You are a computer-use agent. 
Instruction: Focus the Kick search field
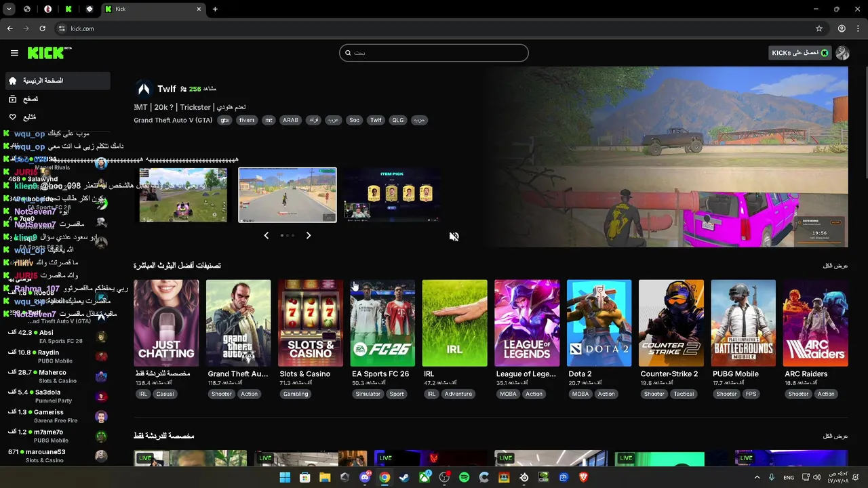pos(433,53)
